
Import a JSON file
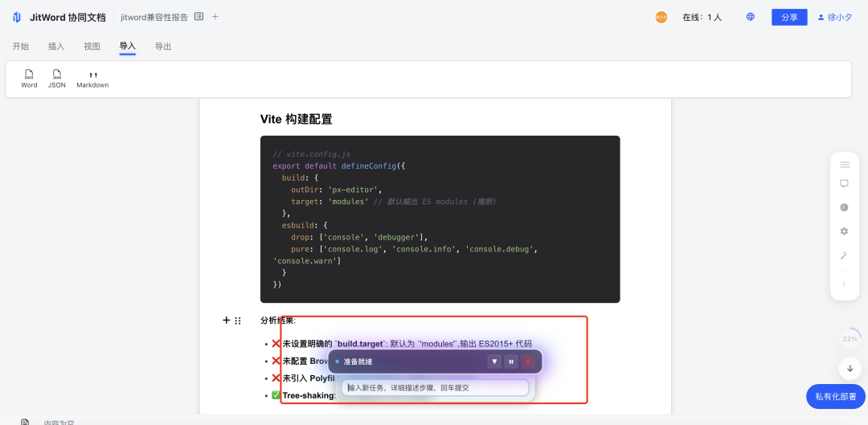click(57, 78)
